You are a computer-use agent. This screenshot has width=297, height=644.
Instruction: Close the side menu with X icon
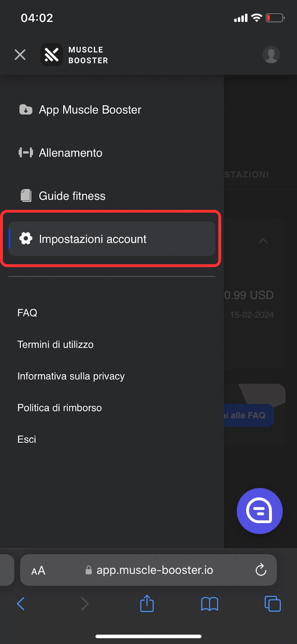click(20, 55)
